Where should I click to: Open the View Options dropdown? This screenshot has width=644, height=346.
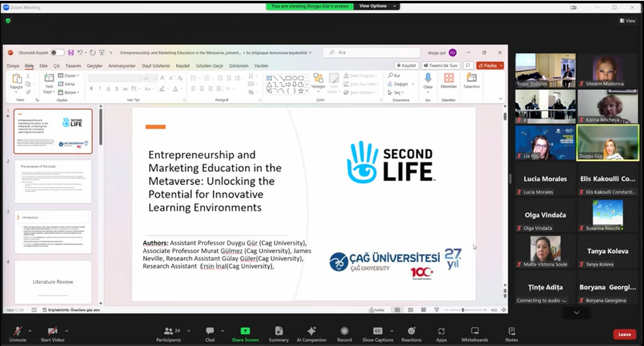click(x=377, y=6)
